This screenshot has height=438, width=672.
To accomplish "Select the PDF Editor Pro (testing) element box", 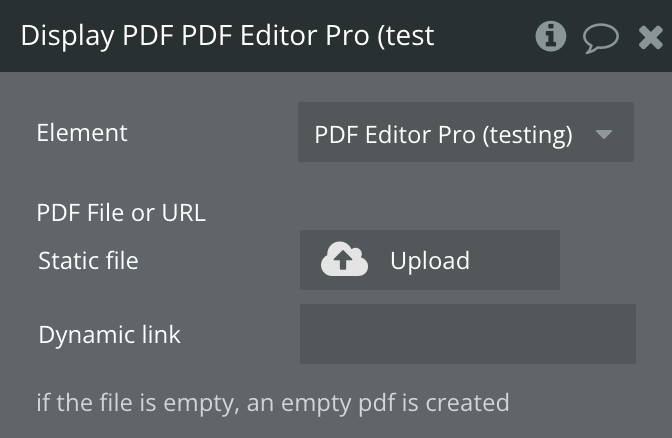I will (x=465, y=132).
